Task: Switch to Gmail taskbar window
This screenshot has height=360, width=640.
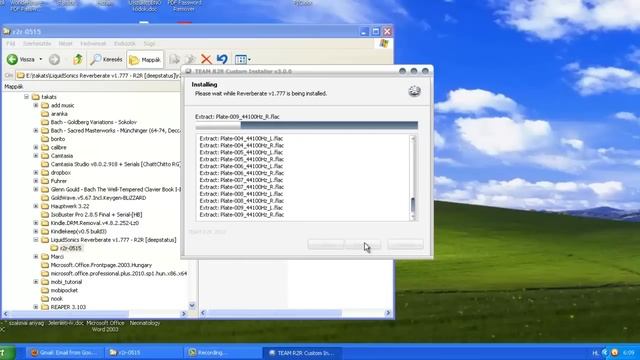Action: [64, 353]
